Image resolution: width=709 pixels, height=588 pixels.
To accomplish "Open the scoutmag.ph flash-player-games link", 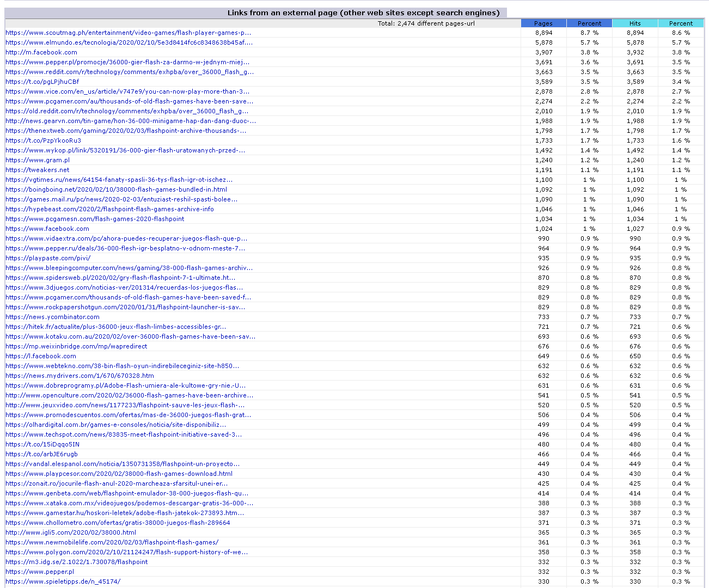I will (x=129, y=33).
